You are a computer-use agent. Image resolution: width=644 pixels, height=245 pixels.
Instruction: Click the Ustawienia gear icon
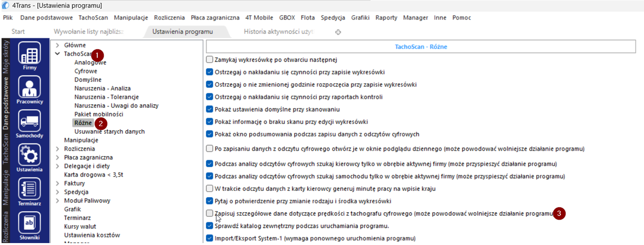pos(29,155)
